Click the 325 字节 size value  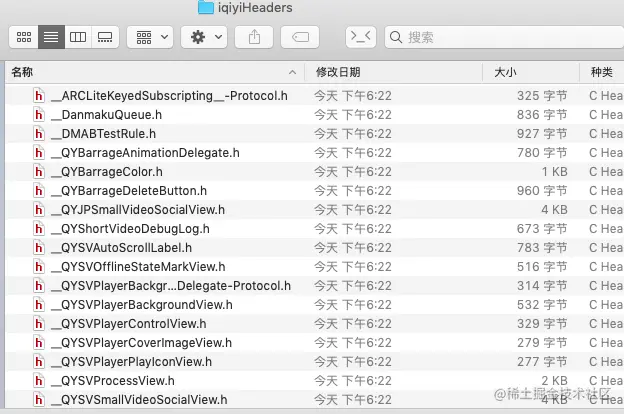coord(542,96)
